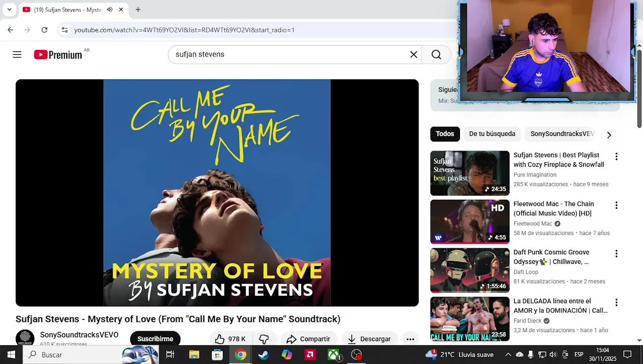Select the Todos filter chip

pyautogui.click(x=445, y=134)
